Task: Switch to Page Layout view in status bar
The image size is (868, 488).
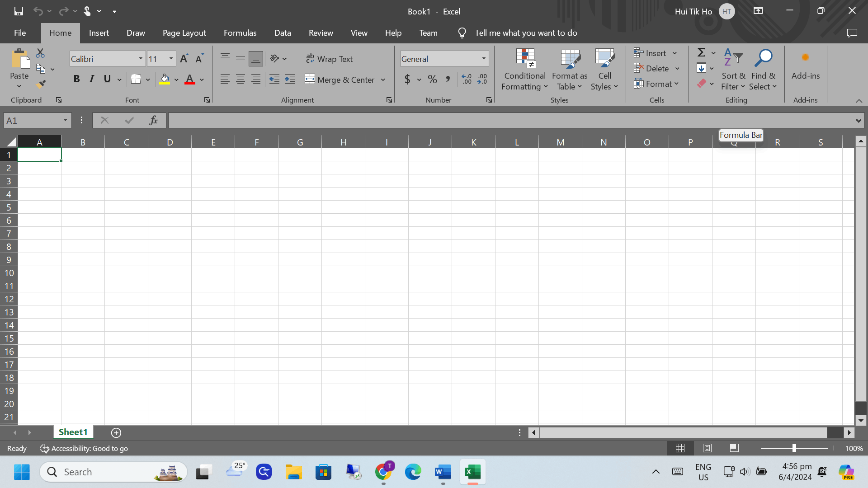Action: (x=707, y=448)
